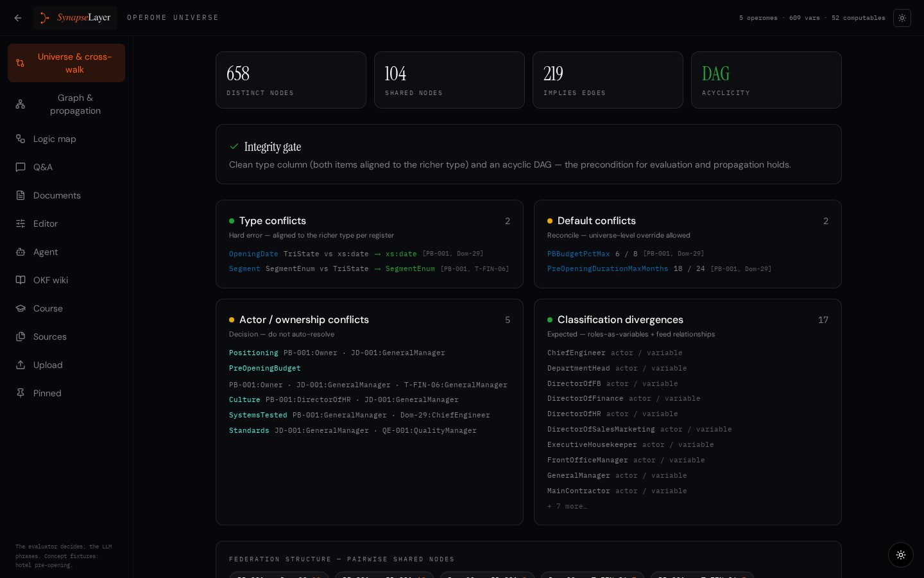This screenshot has width=924, height=578.
Task: Click the Federation structure section header
Action: point(341,559)
